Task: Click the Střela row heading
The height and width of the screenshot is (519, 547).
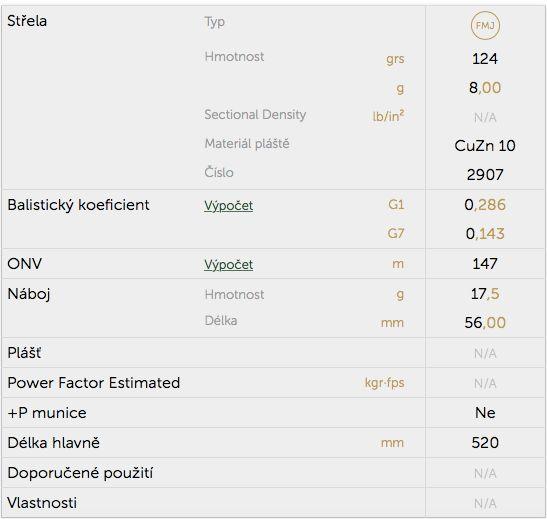Action: coord(27,21)
